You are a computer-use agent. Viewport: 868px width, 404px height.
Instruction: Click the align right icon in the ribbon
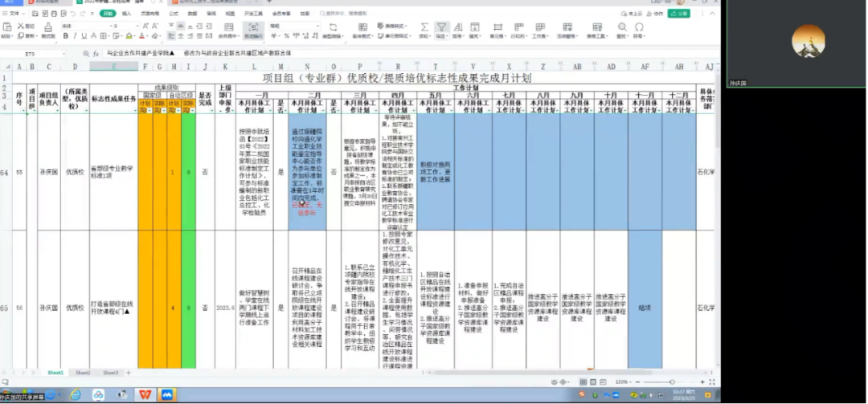click(190, 36)
